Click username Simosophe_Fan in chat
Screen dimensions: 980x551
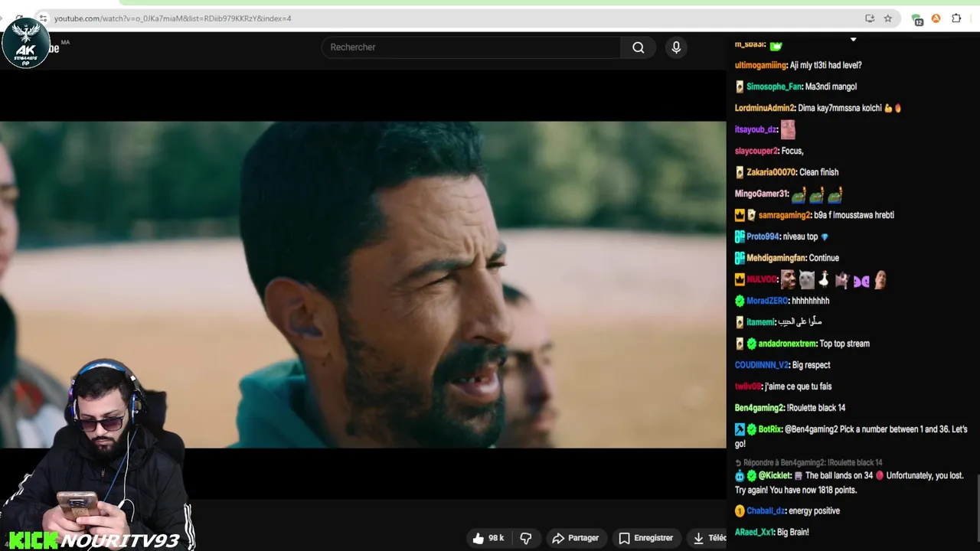pyautogui.click(x=774, y=86)
